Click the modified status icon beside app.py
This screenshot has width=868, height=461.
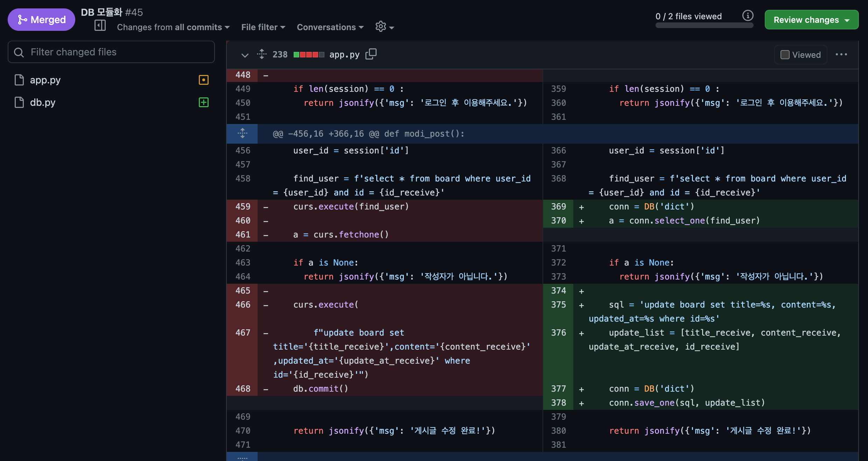pos(203,80)
